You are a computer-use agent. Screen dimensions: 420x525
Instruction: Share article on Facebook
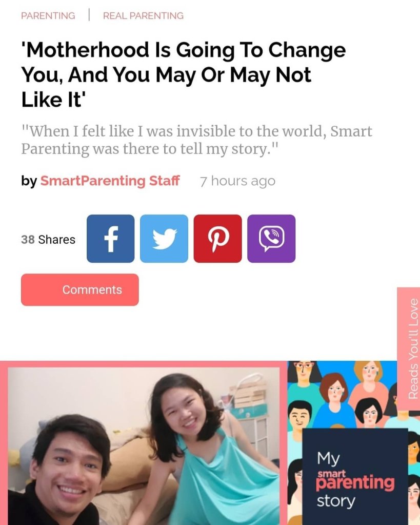(x=110, y=239)
